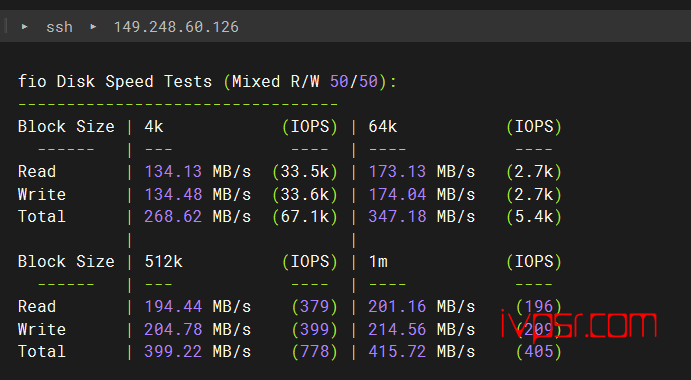This screenshot has width=691, height=380.
Task: Select the 64k block size header
Action: [x=383, y=127]
